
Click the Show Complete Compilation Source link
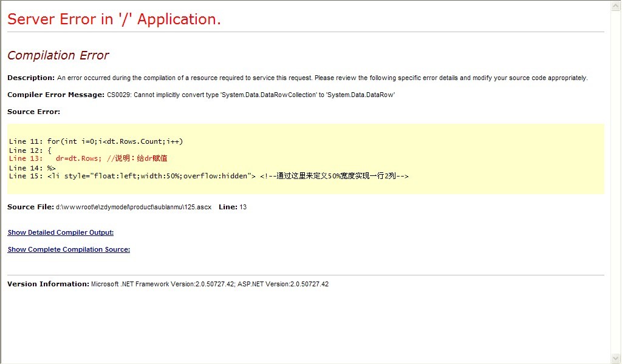[69, 249]
